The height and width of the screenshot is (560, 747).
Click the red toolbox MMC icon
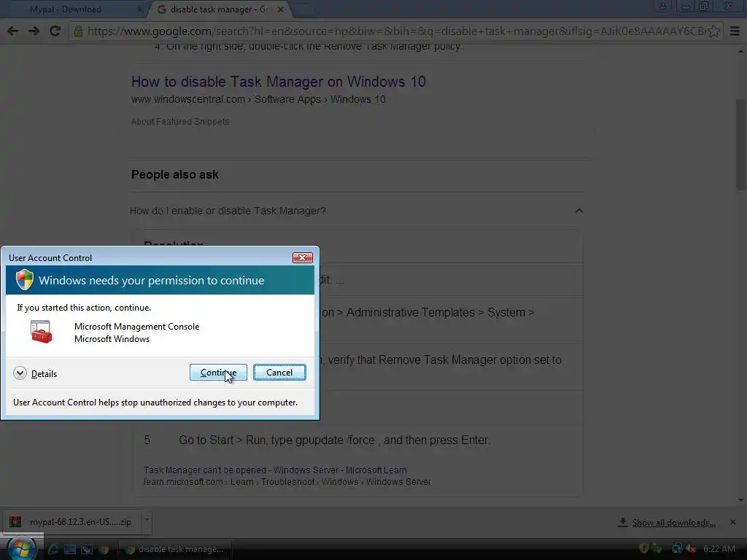42,332
